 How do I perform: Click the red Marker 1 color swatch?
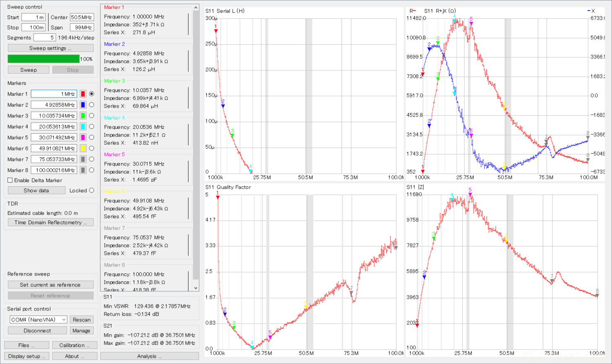coord(83,94)
